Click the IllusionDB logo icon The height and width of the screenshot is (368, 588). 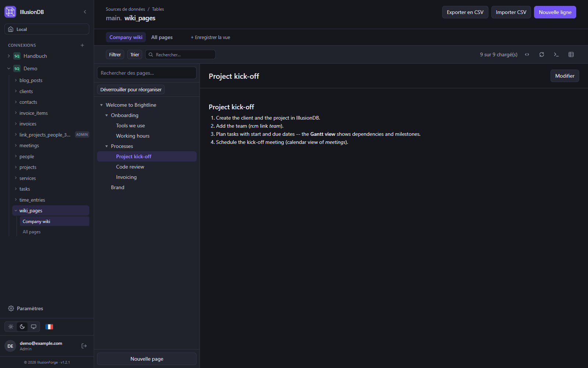point(10,12)
